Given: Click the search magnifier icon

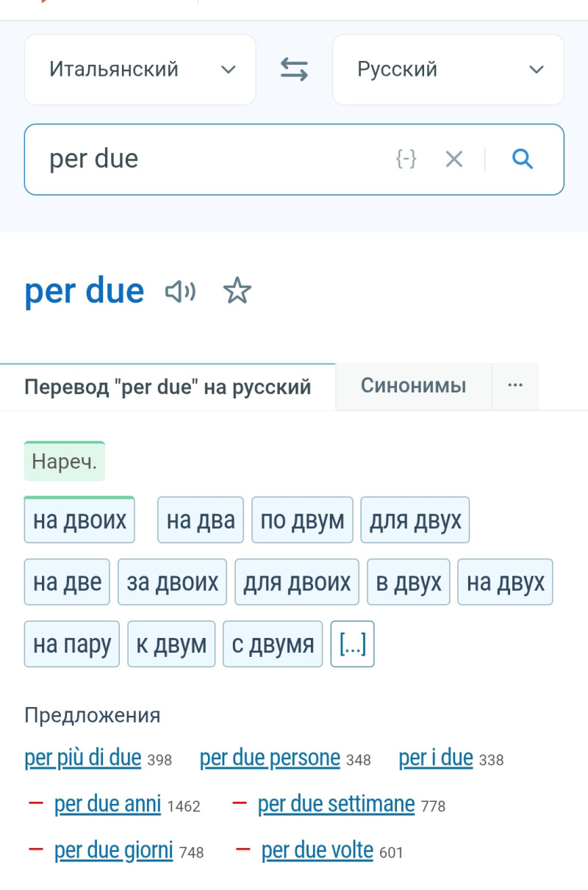Looking at the screenshot, I should pos(522,159).
